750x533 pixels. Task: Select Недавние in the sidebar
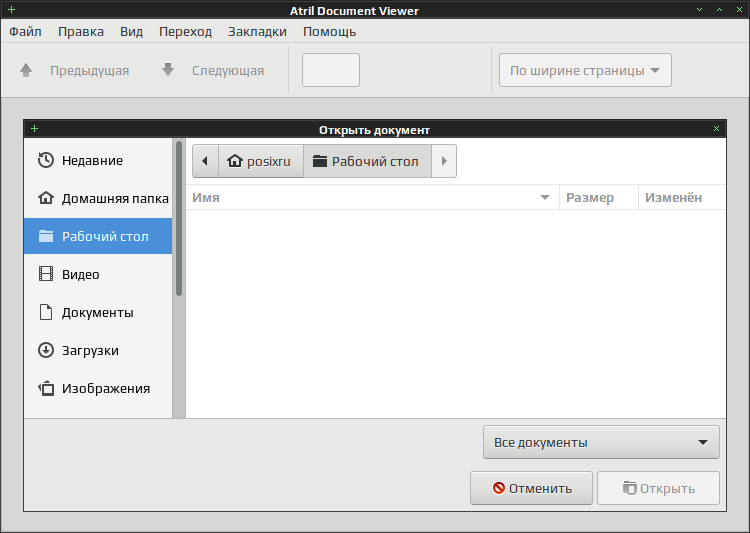[x=98, y=160]
